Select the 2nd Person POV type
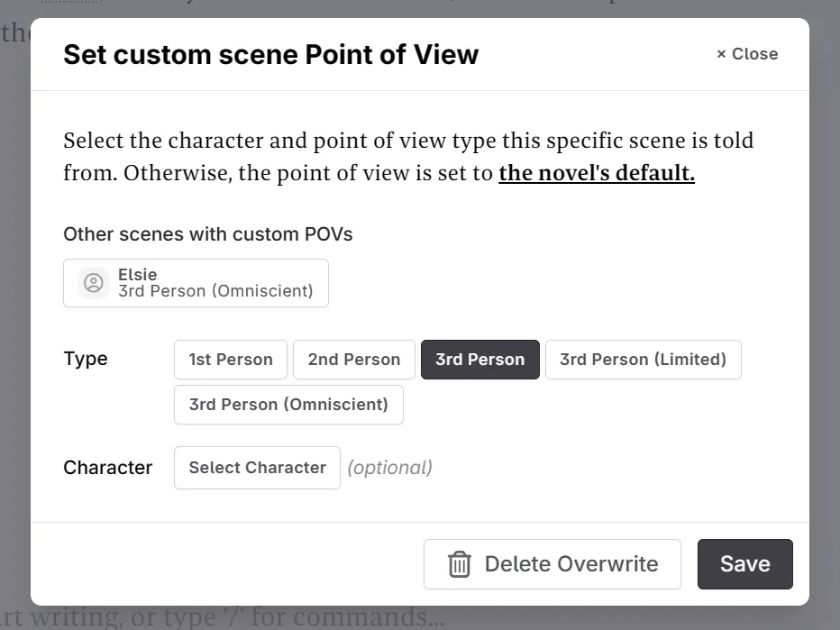The height and width of the screenshot is (630, 840). coord(353,359)
